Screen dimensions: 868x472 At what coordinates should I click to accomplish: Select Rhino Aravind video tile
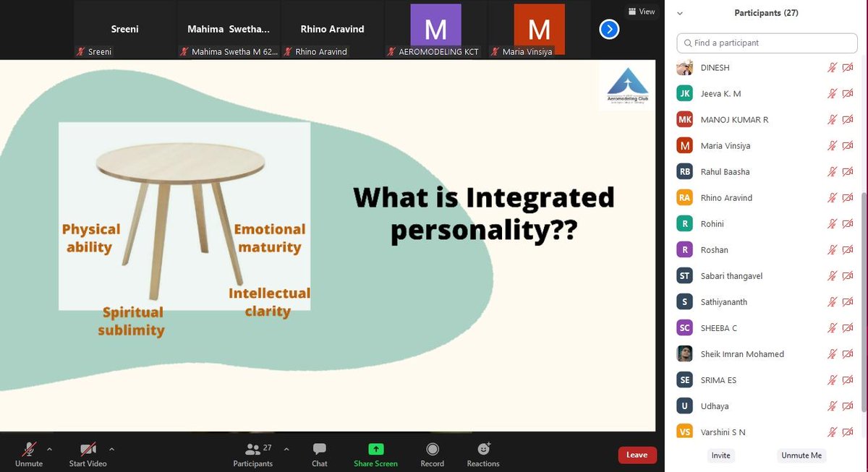point(333,29)
